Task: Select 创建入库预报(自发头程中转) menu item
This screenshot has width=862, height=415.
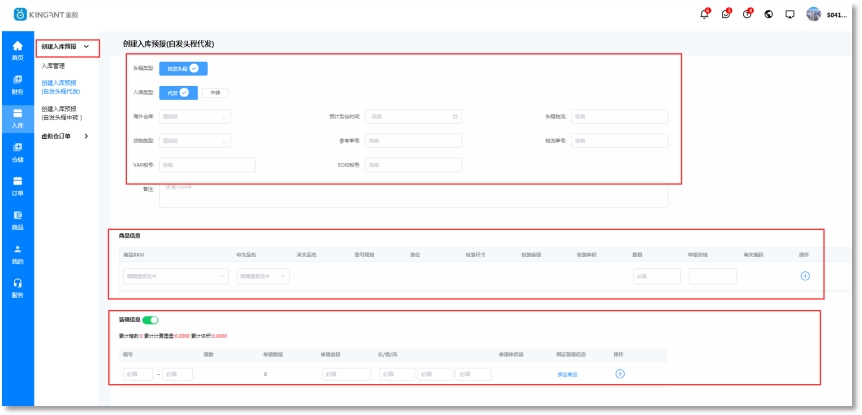Action: (x=60, y=113)
